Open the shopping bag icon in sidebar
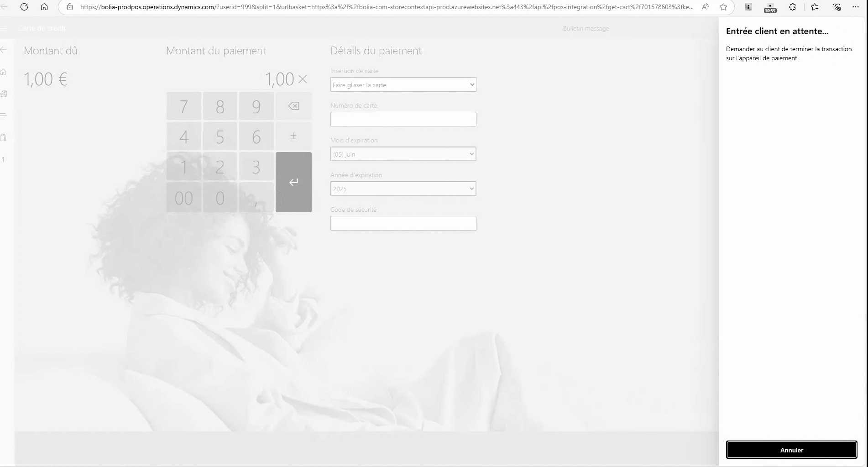 point(4,137)
